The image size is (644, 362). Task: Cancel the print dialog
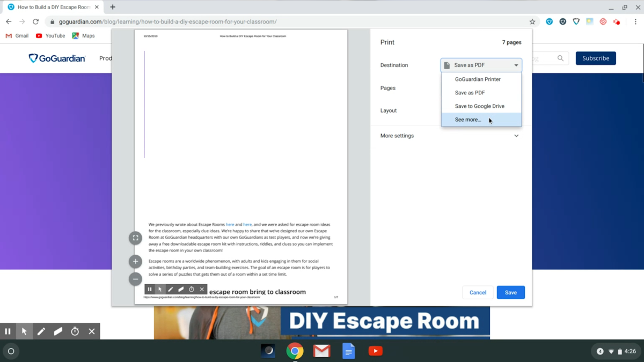[478, 292]
